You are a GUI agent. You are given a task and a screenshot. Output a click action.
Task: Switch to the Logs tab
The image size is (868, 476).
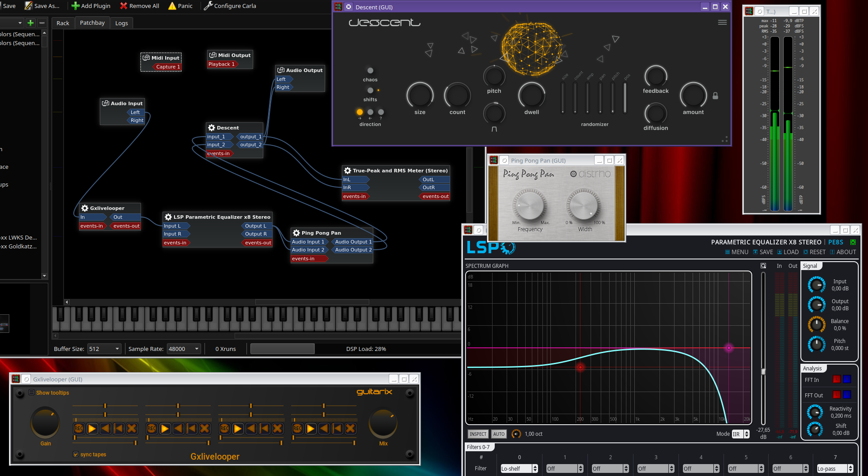coord(121,23)
